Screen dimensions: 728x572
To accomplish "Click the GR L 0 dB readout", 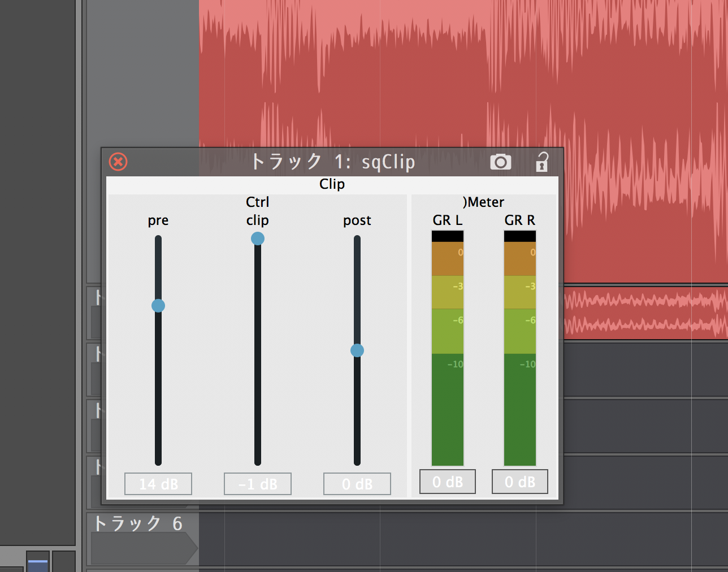I will tap(448, 482).
